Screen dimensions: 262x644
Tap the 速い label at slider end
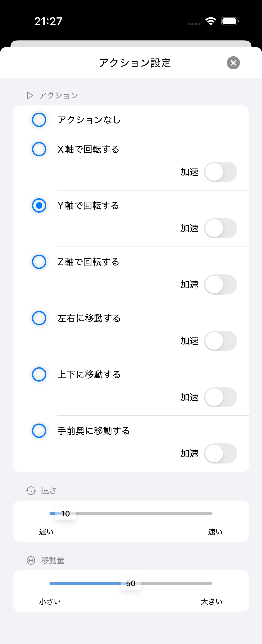(215, 532)
